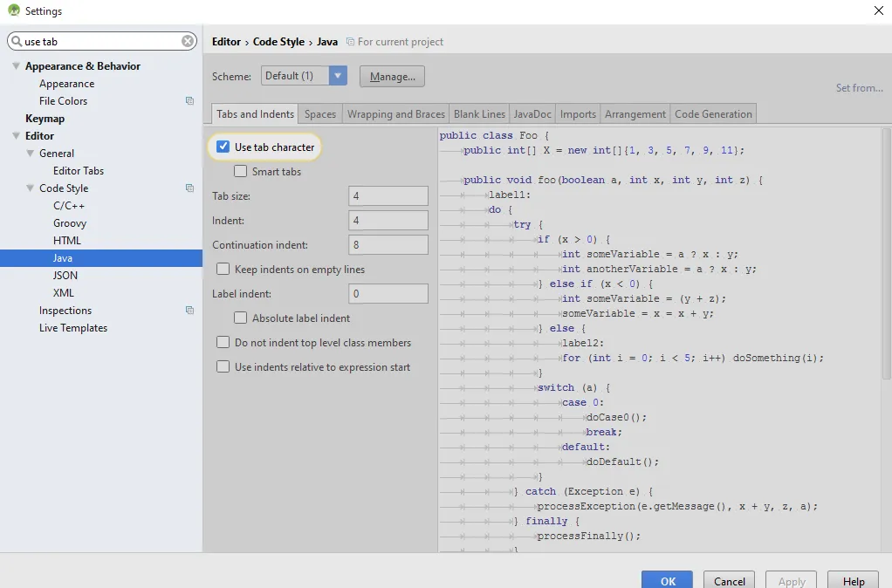Select JSON code style
The width and height of the screenshot is (892, 588).
coord(65,275)
